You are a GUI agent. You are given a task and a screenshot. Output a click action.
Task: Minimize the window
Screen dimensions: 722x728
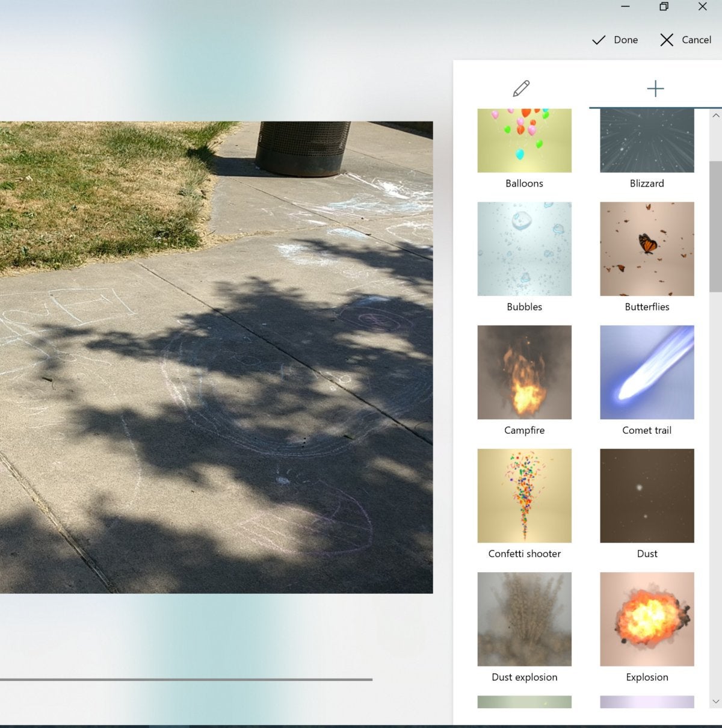[x=625, y=7]
